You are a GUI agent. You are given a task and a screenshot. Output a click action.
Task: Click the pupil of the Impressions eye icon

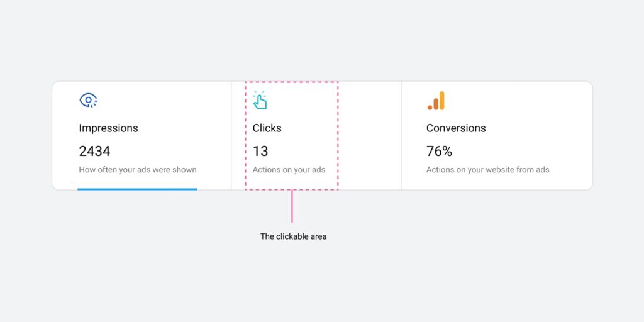coord(88,100)
